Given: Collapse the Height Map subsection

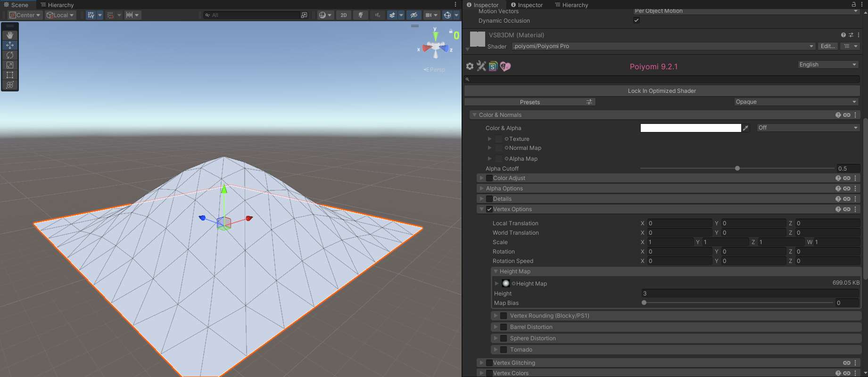Looking at the screenshot, I should [x=496, y=271].
